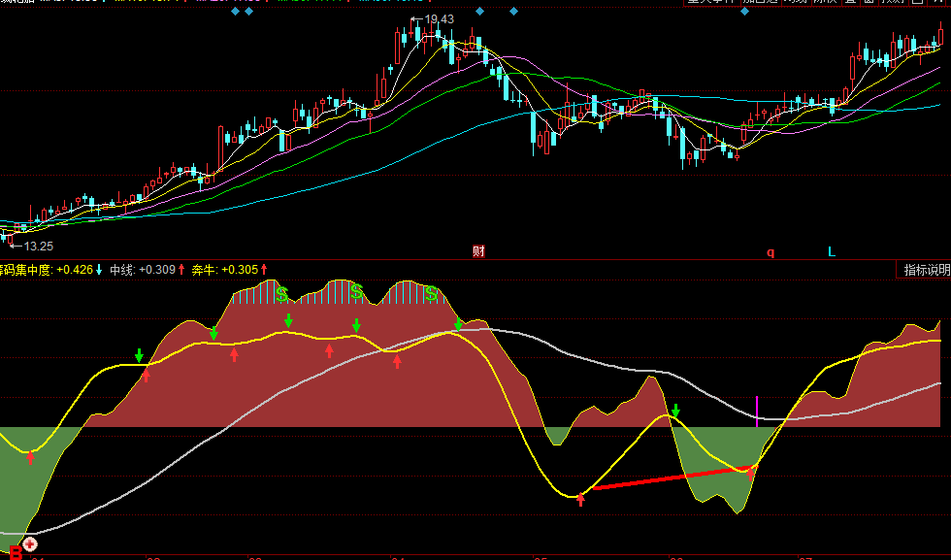Click the 加自选 add-to-watchlist button

coord(763,2)
